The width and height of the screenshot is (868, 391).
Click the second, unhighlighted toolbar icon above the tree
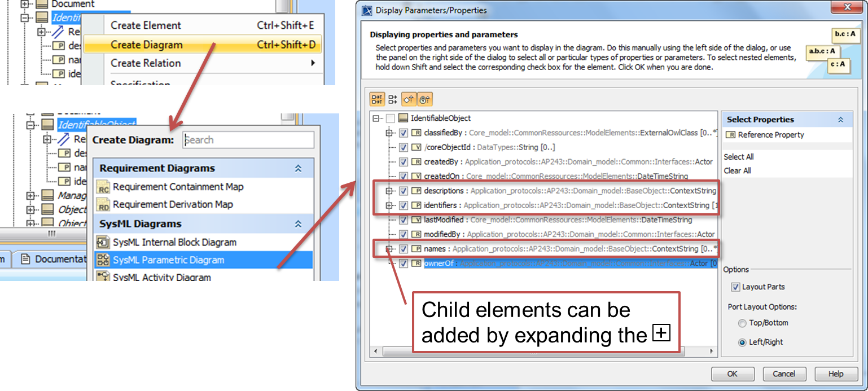click(393, 99)
